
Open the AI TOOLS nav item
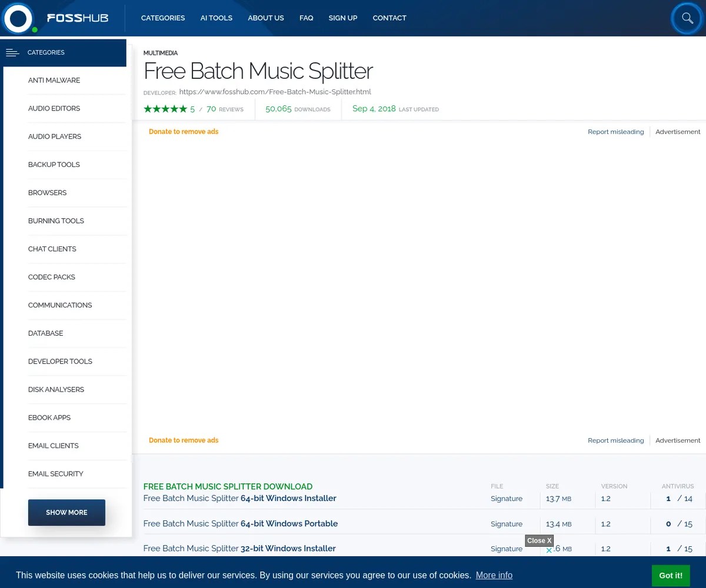217,18
